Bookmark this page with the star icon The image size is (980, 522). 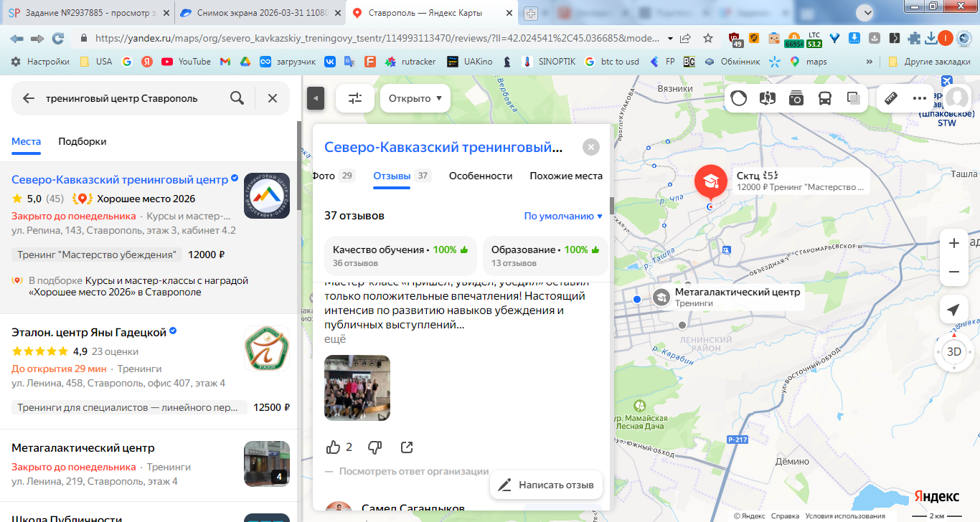[x=708, y=39]
